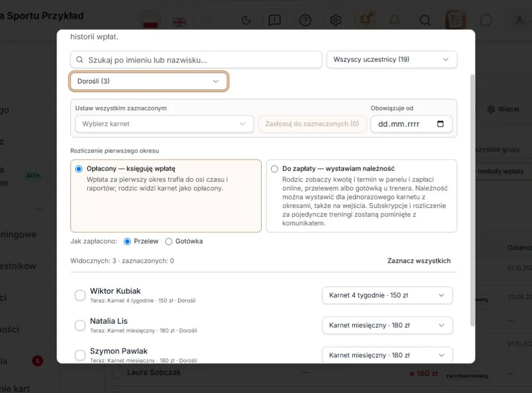Click Wiktor Kubiak name text
Screen dimensions: 532x393
(x=115, y=291)
